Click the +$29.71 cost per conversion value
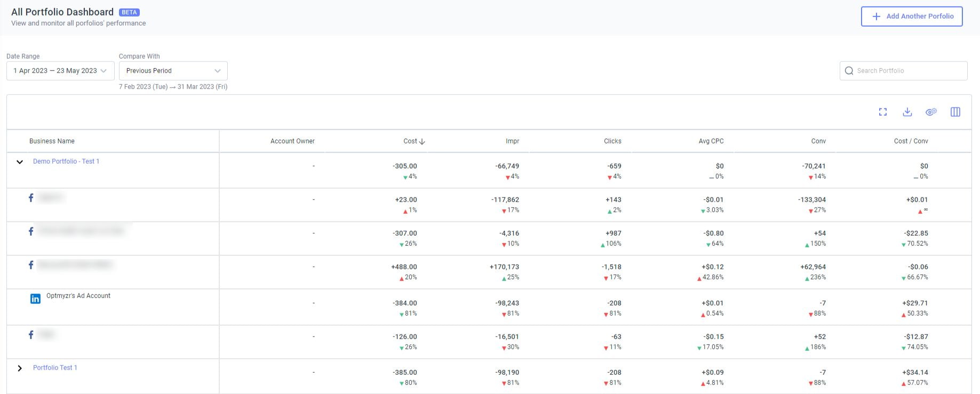980x394 pixels. point(915,303)
